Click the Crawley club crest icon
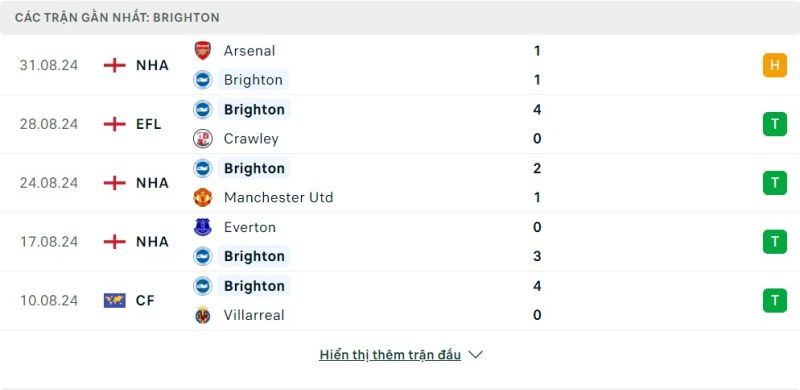Screen dimensions: 800x390 203,138
